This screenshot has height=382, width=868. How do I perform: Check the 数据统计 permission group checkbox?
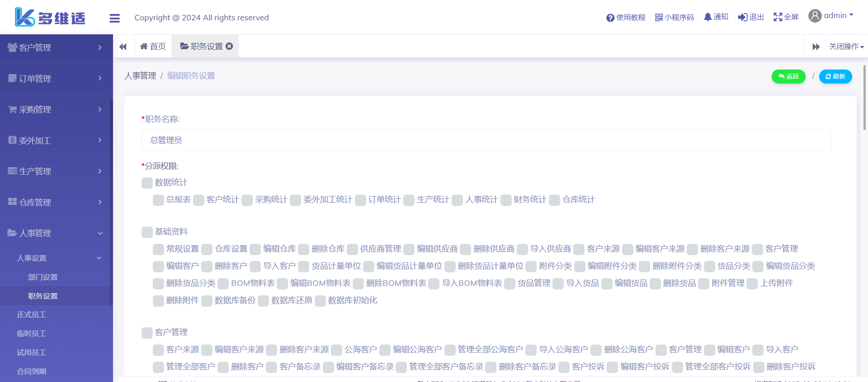[x=147, y=183]
